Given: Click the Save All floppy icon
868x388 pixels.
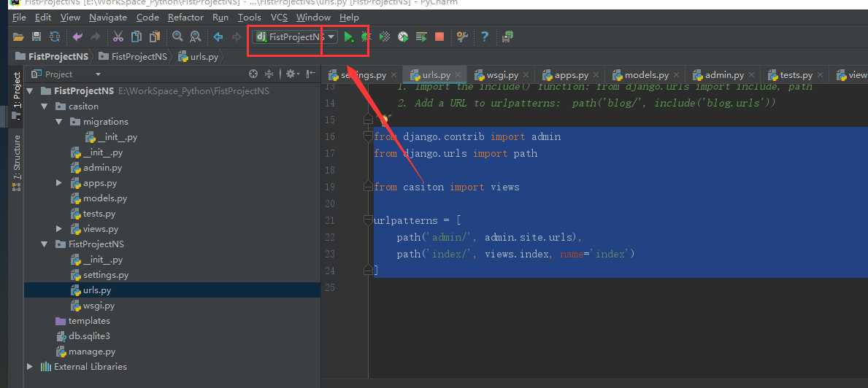Looking at the screenshot, I should (x=37, y=37).
